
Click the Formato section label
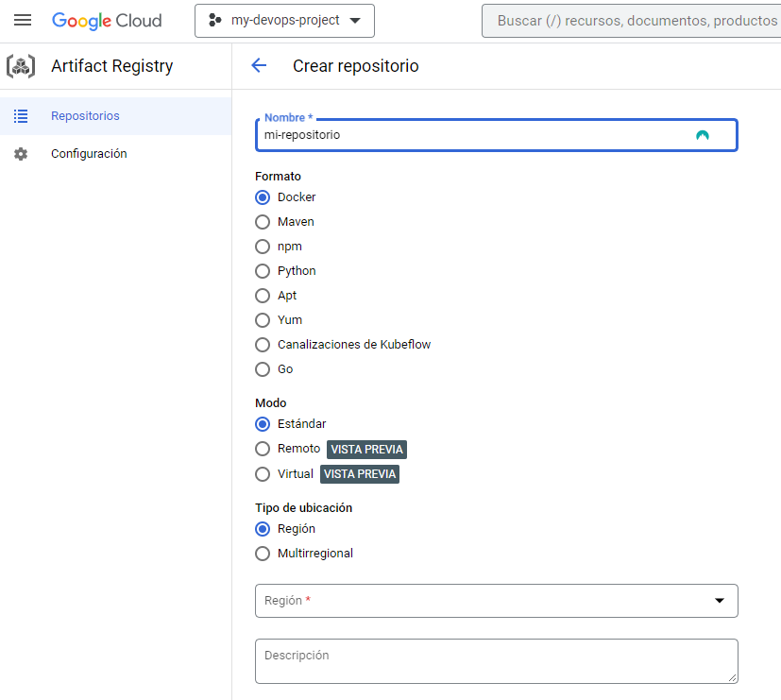coord(278,177)
